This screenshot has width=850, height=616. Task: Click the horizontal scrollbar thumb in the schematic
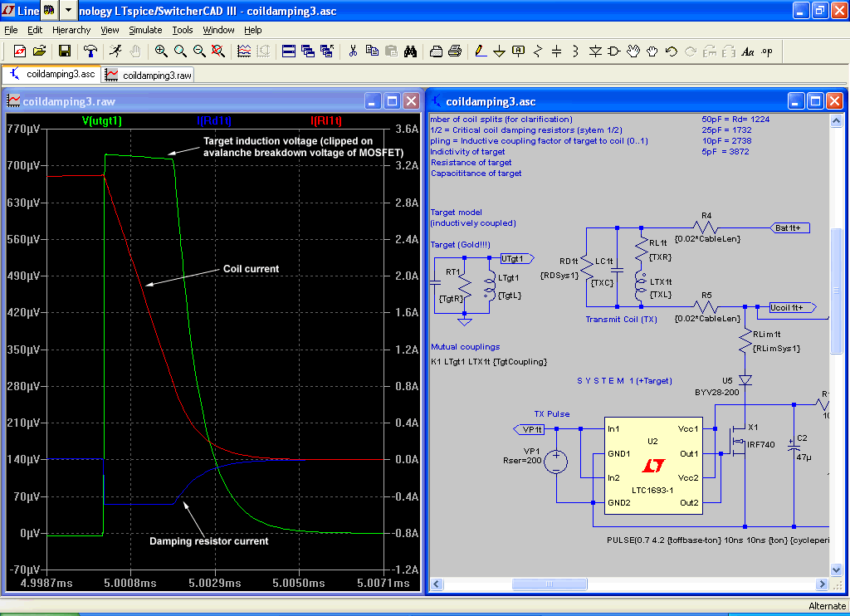pyautogui.click(x=550, y=584)
